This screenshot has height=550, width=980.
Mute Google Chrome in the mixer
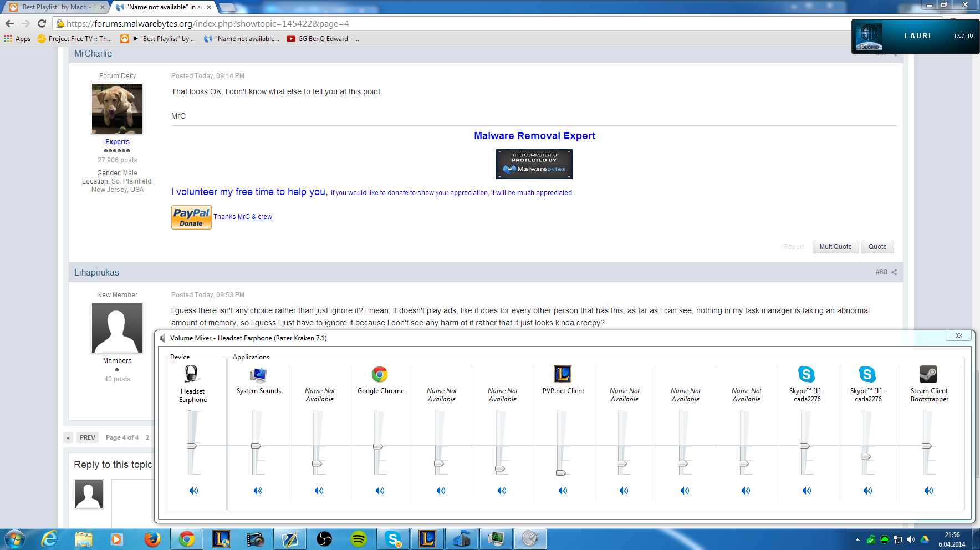[x=380, y=491]
